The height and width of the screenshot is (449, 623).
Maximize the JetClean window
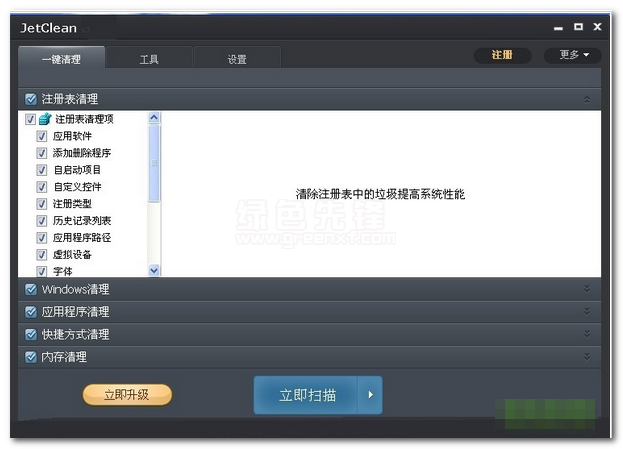(x=578, y=27)
